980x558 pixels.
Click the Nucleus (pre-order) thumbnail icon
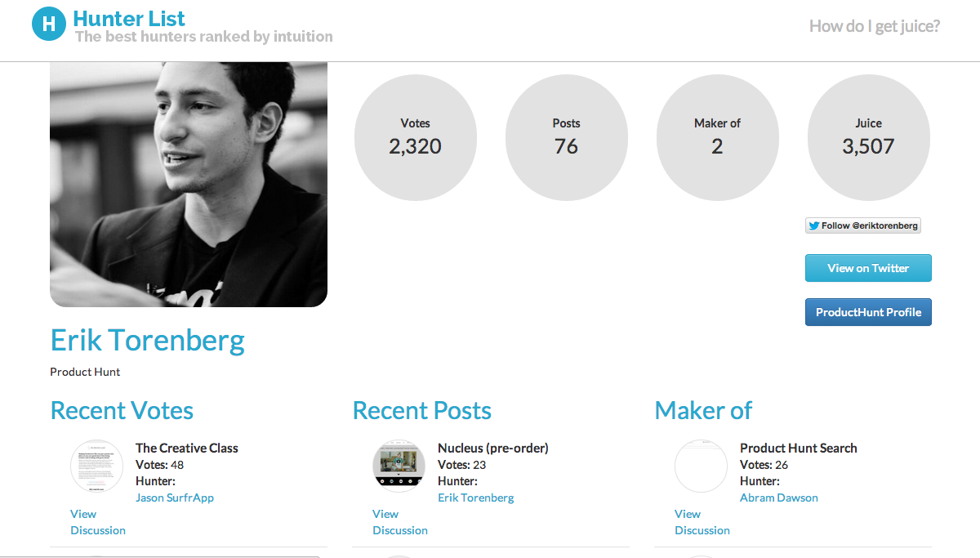click(399, 466)
